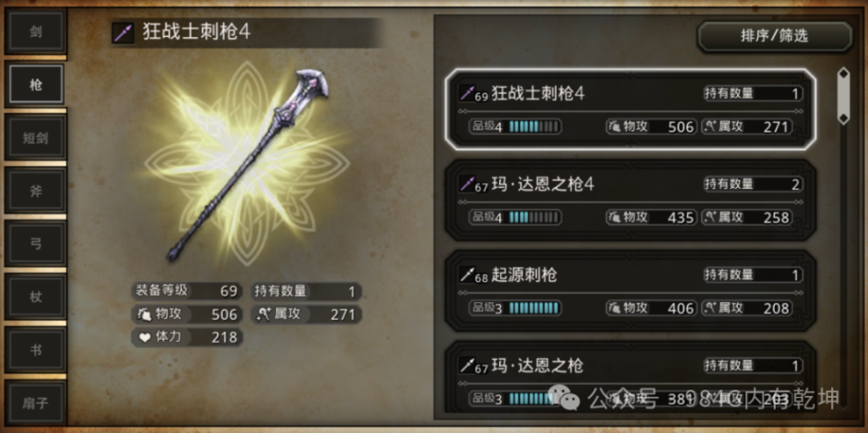Click purple spear icon beside title 狂战士刺枪4
The image size is (868, 433).
tap(124, 33)
